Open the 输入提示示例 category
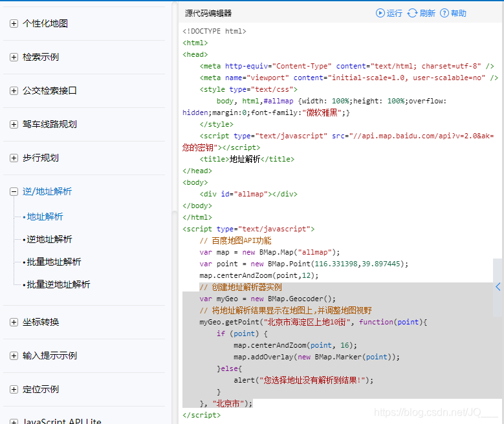This screenshot has width=504, height=424. coord(50,356)
